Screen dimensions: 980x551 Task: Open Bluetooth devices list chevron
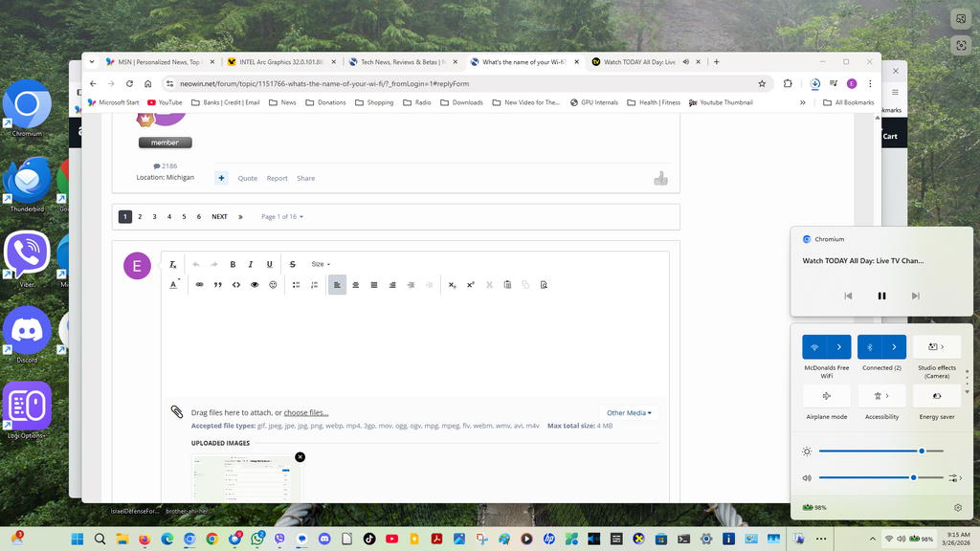coord(895,346)
